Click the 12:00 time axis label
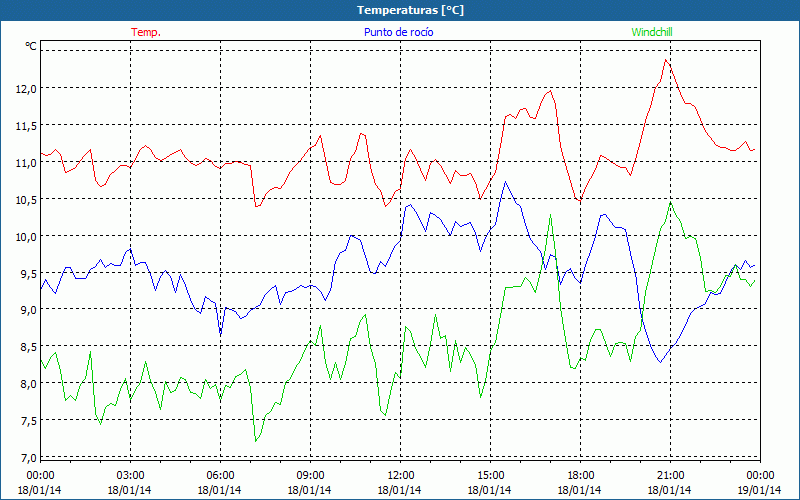Screen dimensions: 800x500 400,476
